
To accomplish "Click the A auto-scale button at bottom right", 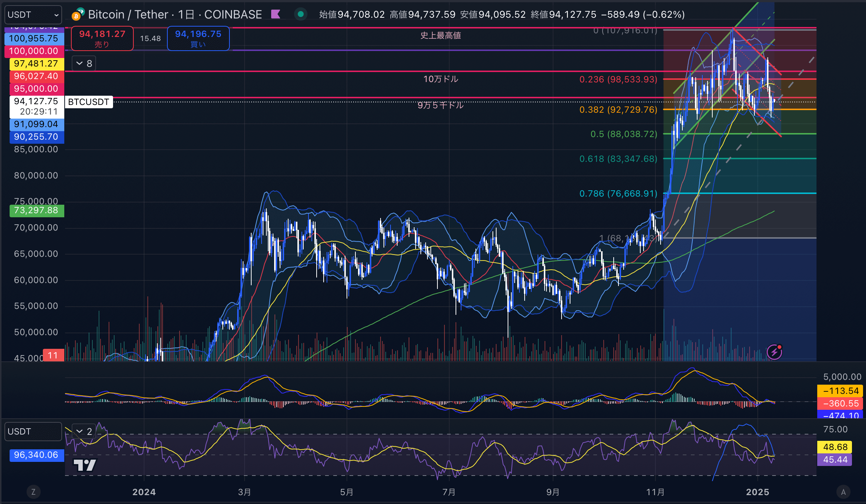I will [x=843, y=492].
